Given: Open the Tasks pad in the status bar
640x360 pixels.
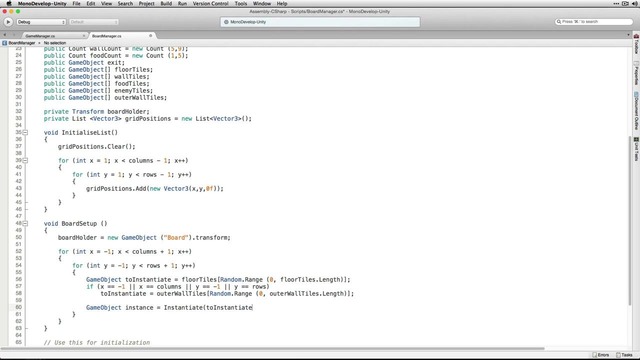Looking at the screenshot, I should coord(624,355).
